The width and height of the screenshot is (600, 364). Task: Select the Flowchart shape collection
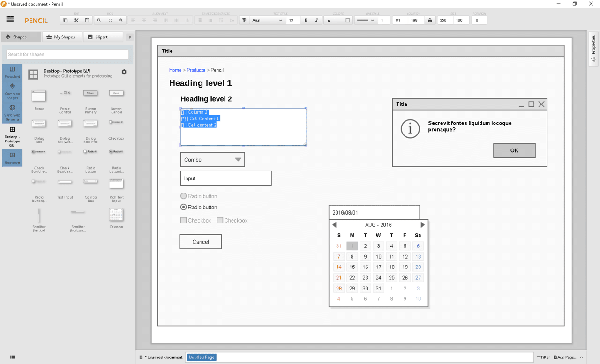12,72
